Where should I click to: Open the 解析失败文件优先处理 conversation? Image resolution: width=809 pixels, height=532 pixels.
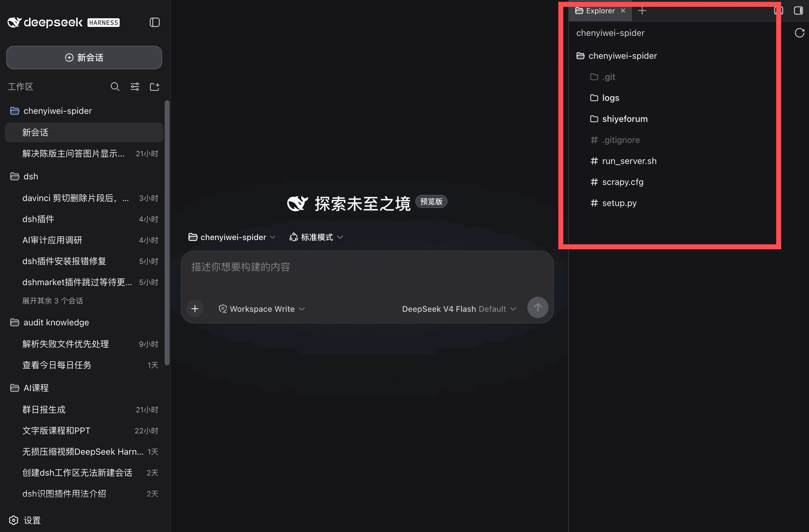click(x=84, y=344)
